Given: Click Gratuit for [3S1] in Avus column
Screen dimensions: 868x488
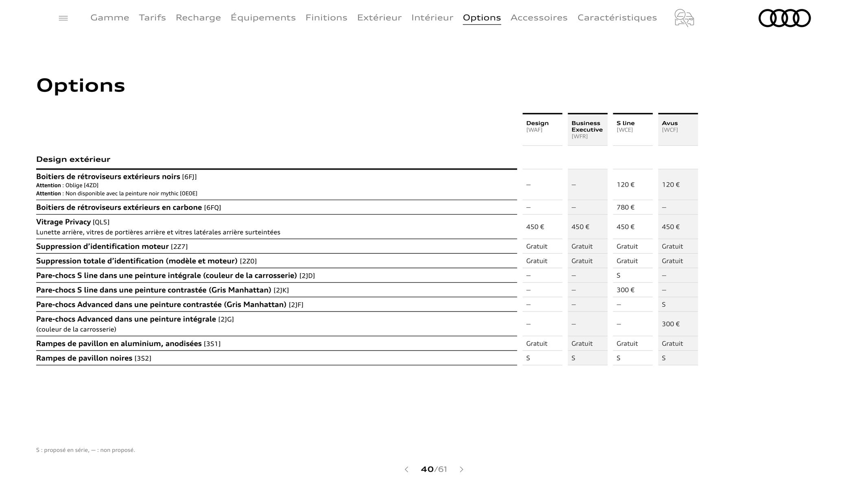Looking at the screenshot, I should pos(672,344).
